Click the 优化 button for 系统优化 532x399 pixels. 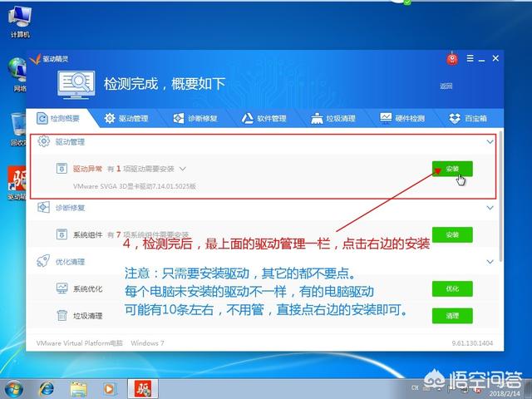click(x=452, y=288)
